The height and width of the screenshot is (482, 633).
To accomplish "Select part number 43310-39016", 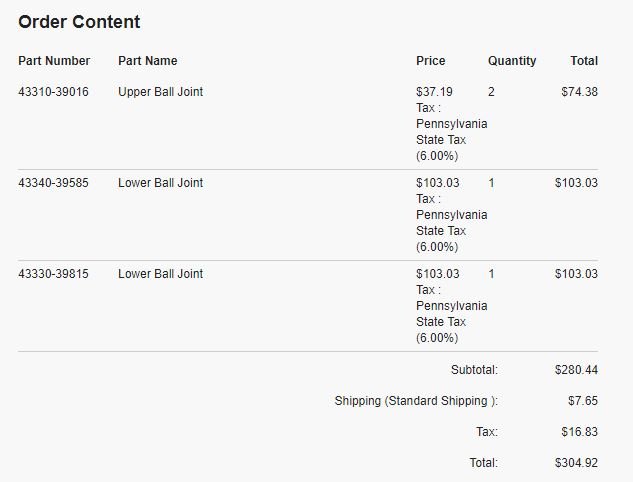I will (x=53, y=92).
